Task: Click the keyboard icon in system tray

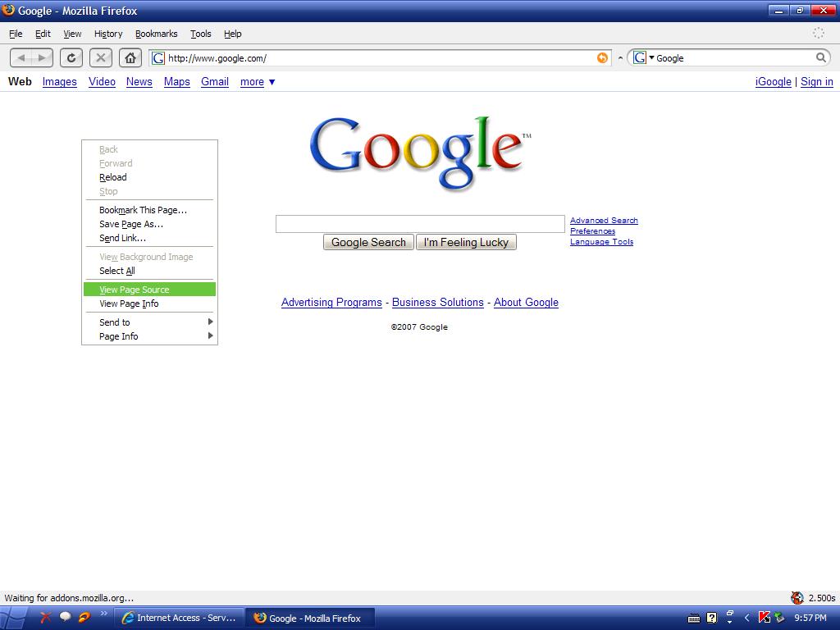Action: [694, 619]
